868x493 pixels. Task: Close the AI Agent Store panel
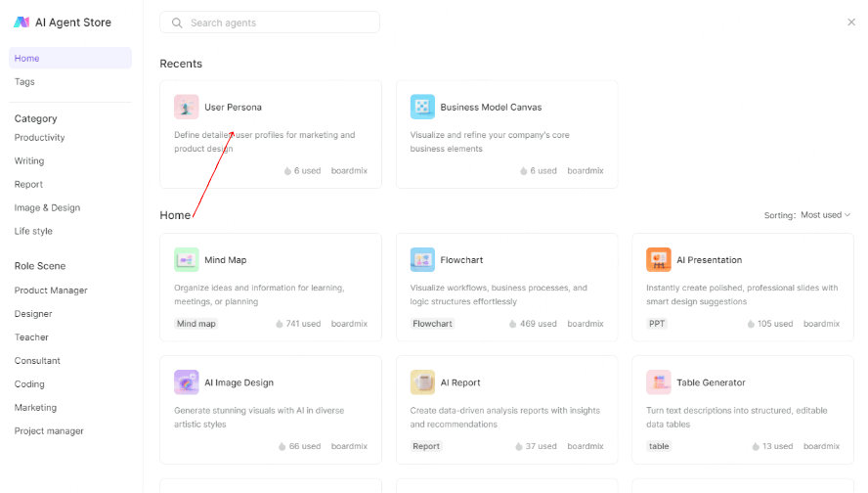coord(850,22)
